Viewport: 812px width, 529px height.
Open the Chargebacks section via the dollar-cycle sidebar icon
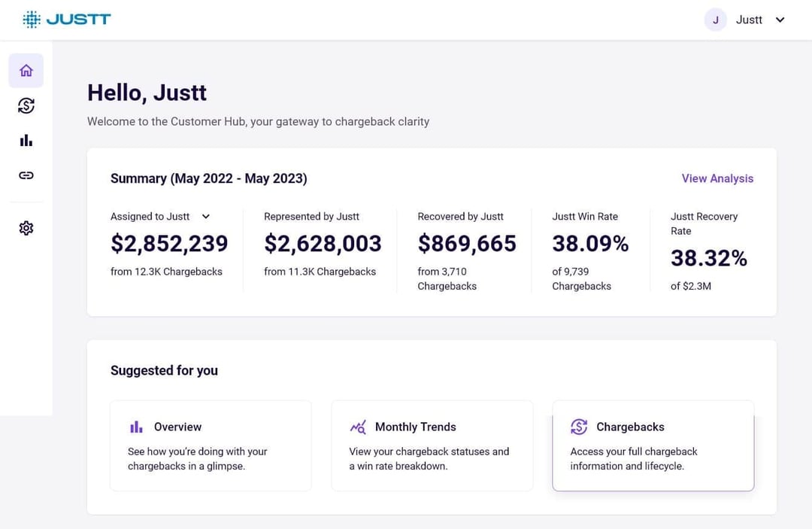pyautogui.click(x=26, y=105)
